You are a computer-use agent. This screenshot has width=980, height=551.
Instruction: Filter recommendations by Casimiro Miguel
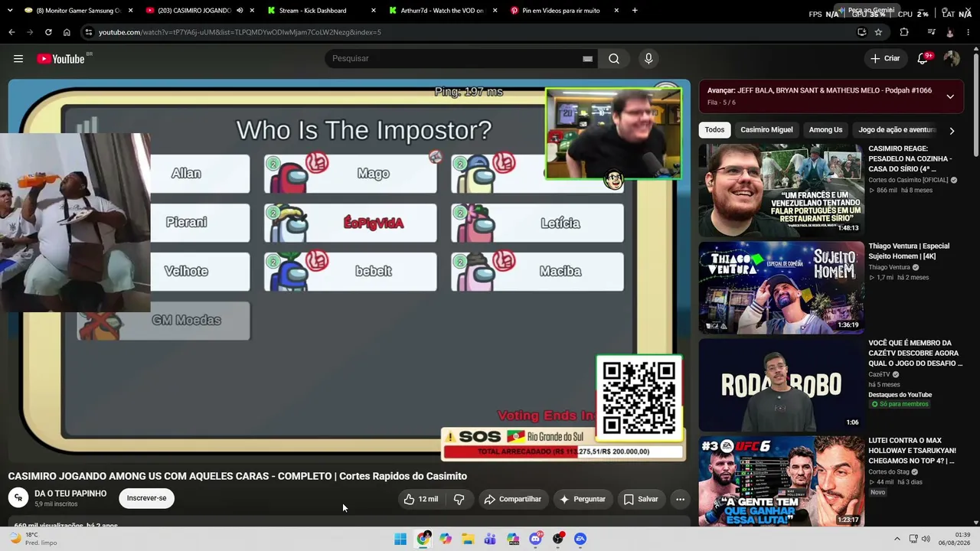coord(766,130)
